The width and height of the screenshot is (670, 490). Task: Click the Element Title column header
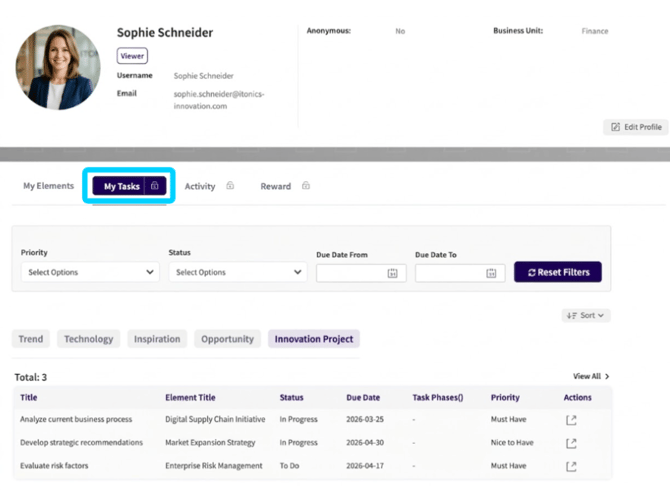point(190,397)
